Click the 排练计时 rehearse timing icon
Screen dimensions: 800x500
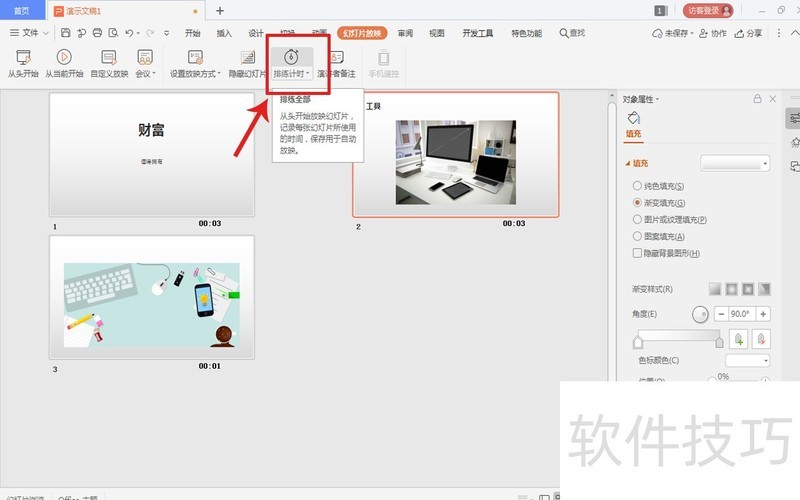click(291, 58)
